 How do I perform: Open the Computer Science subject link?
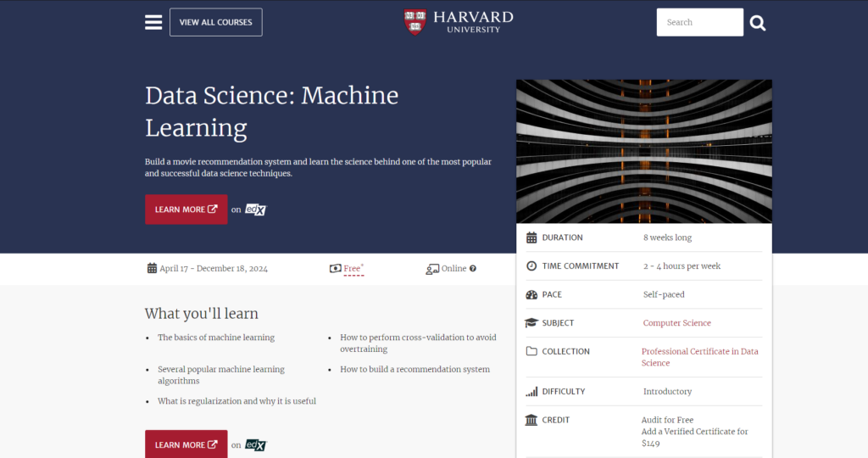tap(676, 323)
